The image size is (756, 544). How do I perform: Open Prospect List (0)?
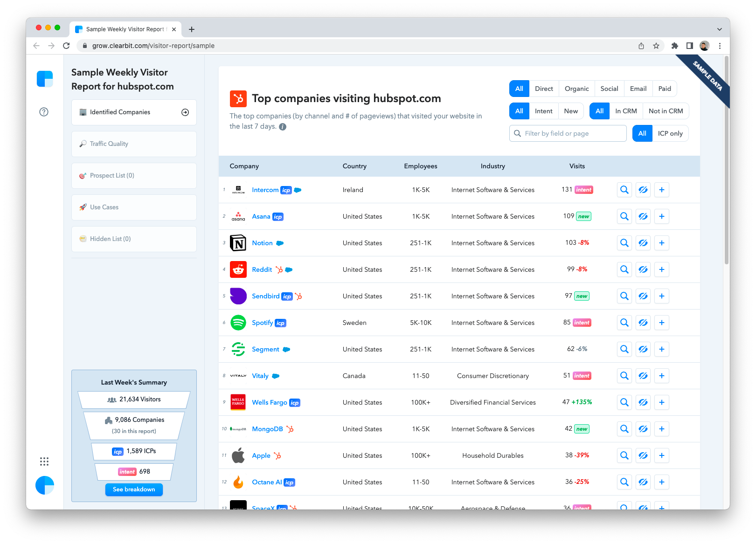[x=134, y=176]
